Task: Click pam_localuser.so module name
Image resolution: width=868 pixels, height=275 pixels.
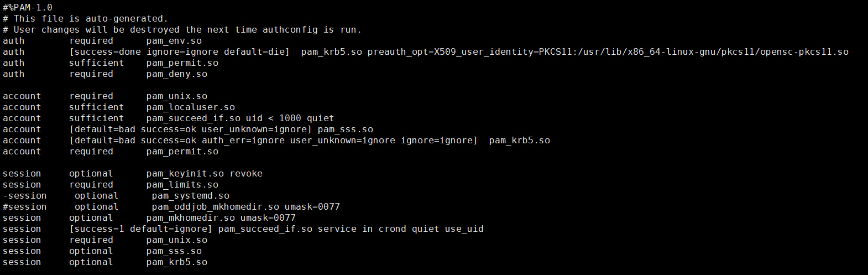Action: [191, 107]
